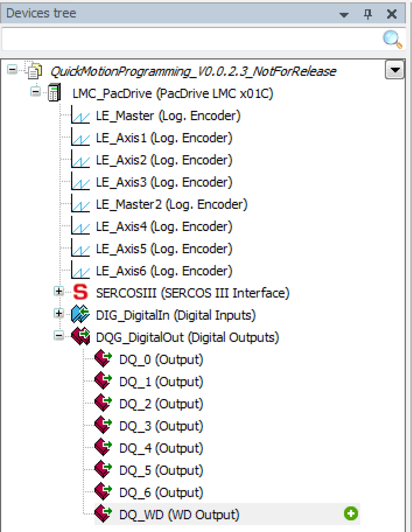Select DQ_2 (Output) row
412x532 pixels.
tap(161, 404)
